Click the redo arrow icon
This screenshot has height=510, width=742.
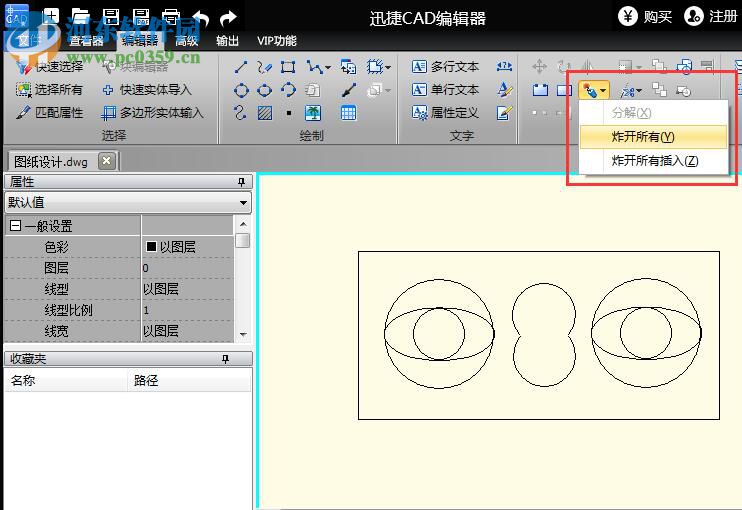click(x=229, y=17)
